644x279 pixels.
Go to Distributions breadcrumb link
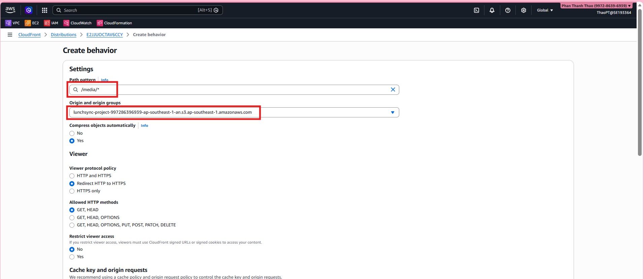[x=63, y=35]
